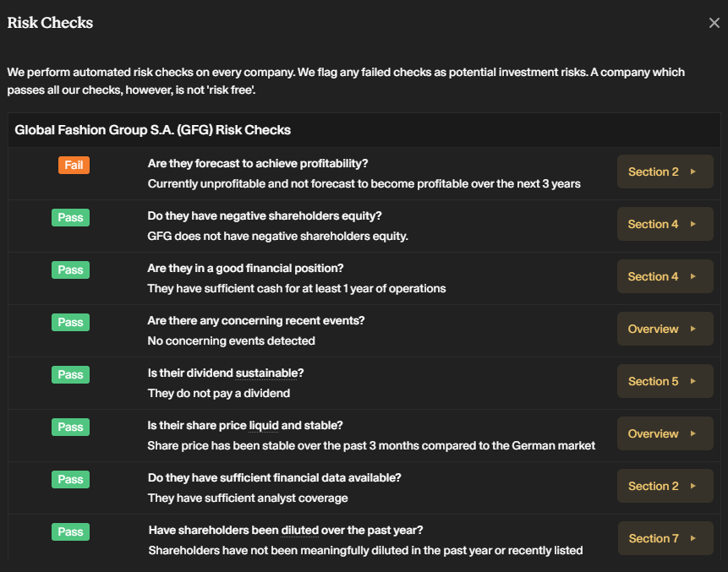This screenshot has width=728, height=572.
Task: Click the 'We perform automated risk checks' paragraph
Action: click(346, 81)
